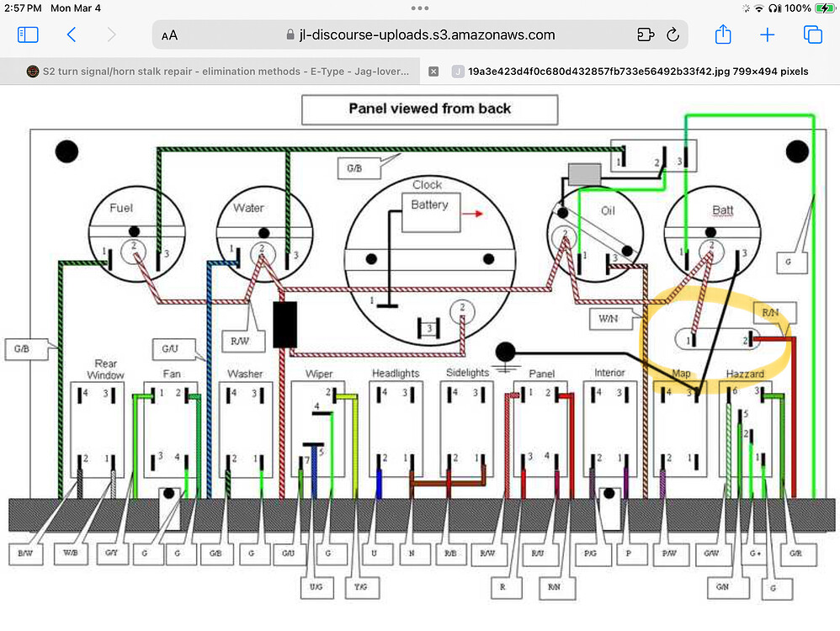Tap the forward navigation arrow

pos(112,34)
